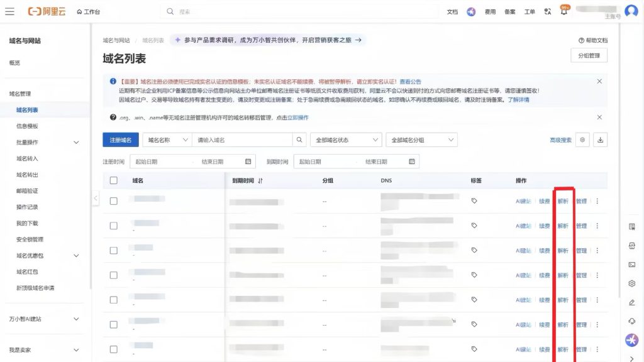Open column settings gear next to 高级搜索
Viewport: 644px width, 362px height.
(x=583, y=140)
